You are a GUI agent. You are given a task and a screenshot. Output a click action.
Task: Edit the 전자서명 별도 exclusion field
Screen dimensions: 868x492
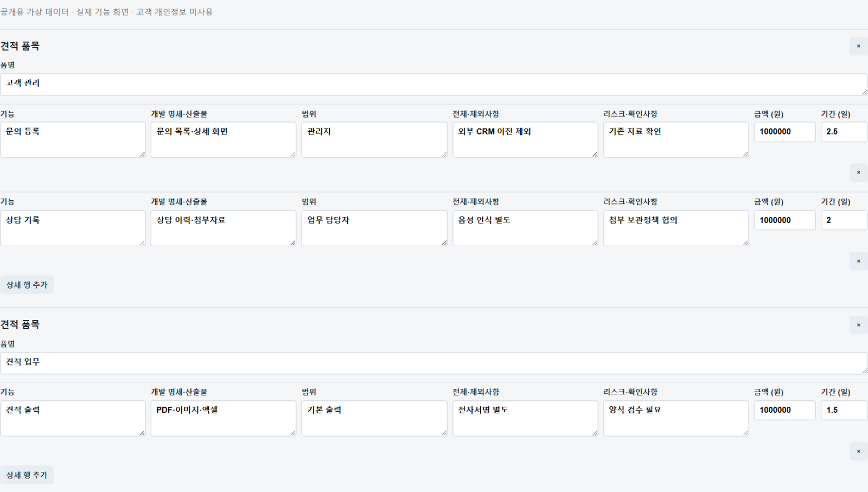[525, 418]
